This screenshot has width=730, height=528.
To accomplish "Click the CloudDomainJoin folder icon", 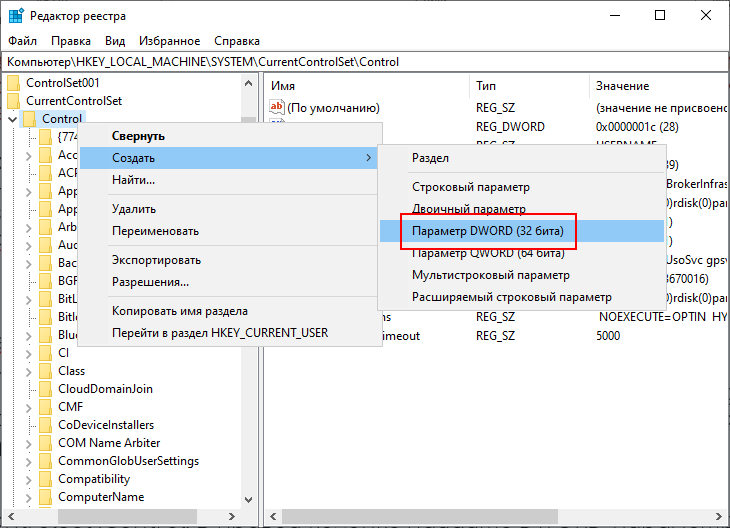I will point(45,389).
